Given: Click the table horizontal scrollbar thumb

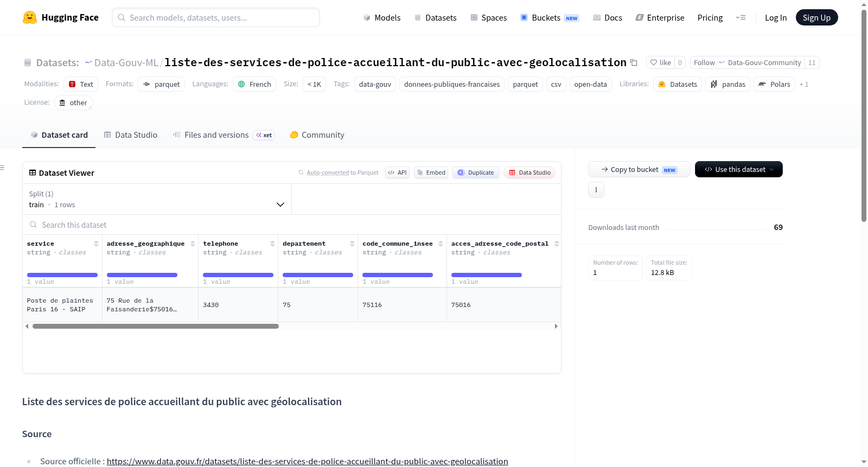Looking at the screenshot, I should point(156,327).
